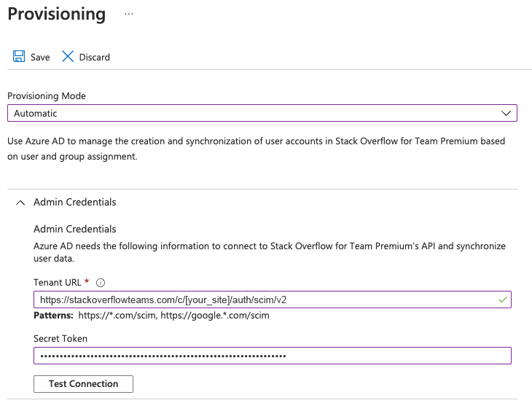Viewport: 532px width, 403px height.
Task: Click the Tenant URL field label
Action: tap(57, 283)
